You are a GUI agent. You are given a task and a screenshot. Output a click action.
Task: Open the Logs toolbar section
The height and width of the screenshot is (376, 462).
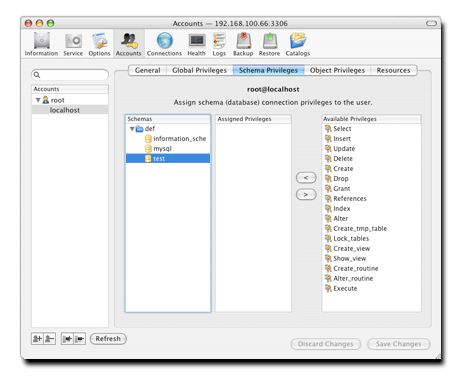tap(219, 44)
